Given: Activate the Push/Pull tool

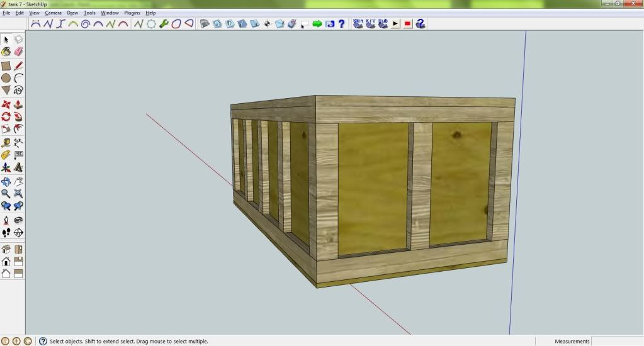Looking at the screenshot, I should [18, 104].
